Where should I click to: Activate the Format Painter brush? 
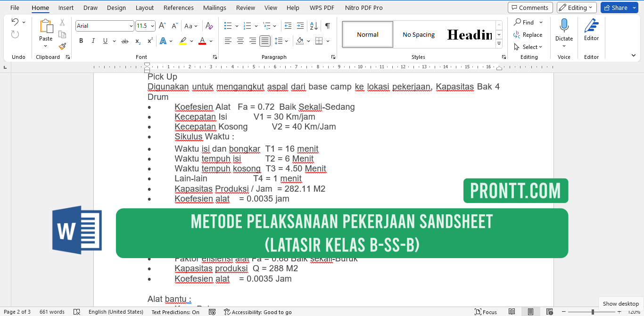click(x=62, y=46)
